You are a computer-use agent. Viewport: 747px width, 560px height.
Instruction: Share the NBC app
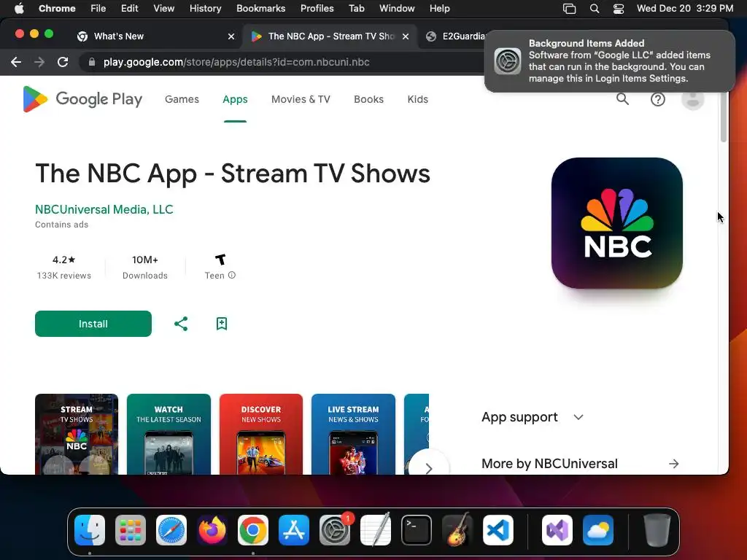pos(181,324)
